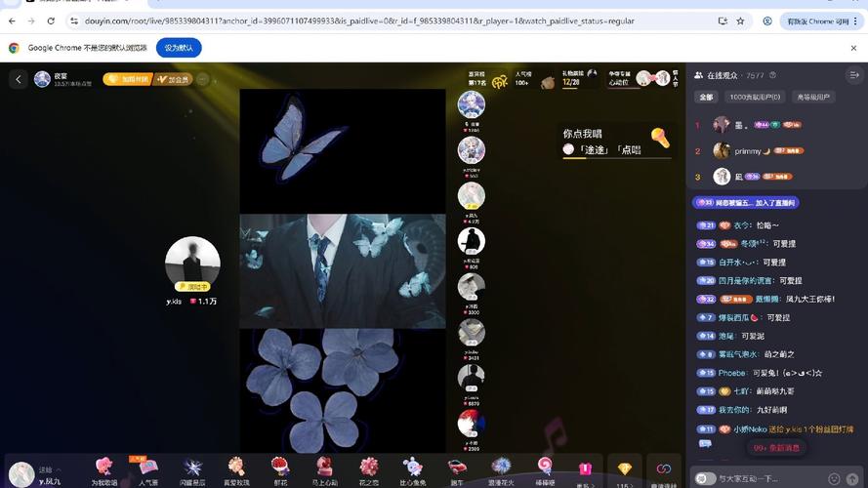Viewport: 868px width, 488px height.
Task: Bookmark this page with the star icon
Action: [x=740, y=20]
